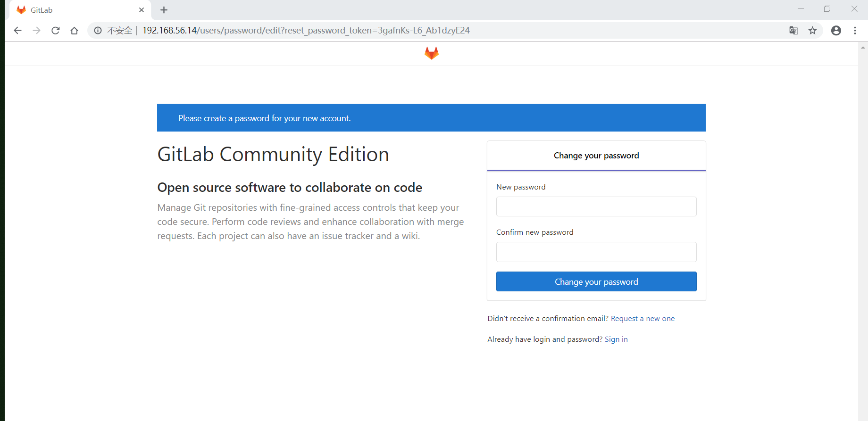Screen dimensions: 868x421
Task: Focus the New password field
Action: [x=596, y=206]
